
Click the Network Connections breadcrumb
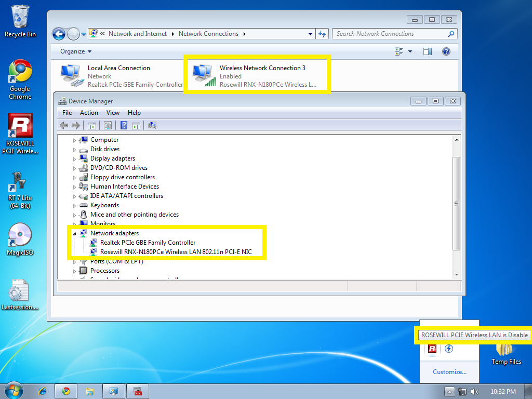click(x=208, y=34)
